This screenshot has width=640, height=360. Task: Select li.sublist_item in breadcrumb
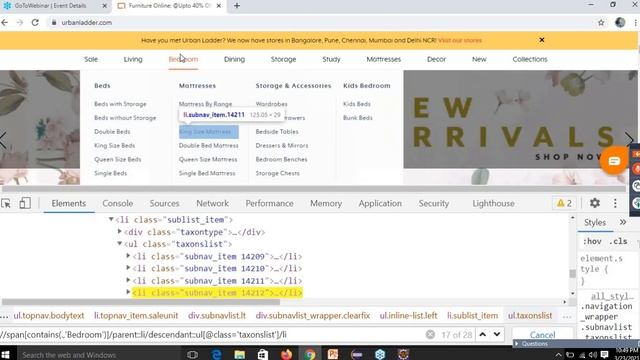(x=473, y=316)
